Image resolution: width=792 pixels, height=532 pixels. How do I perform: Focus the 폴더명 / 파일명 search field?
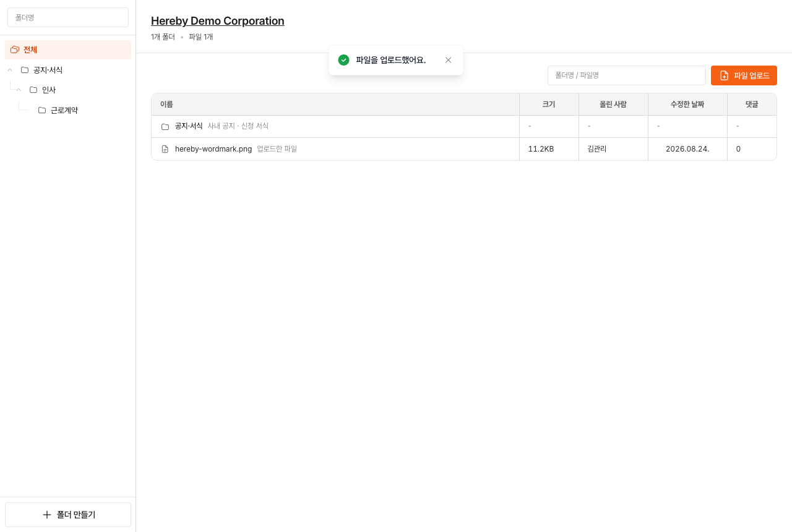(627, 75)
